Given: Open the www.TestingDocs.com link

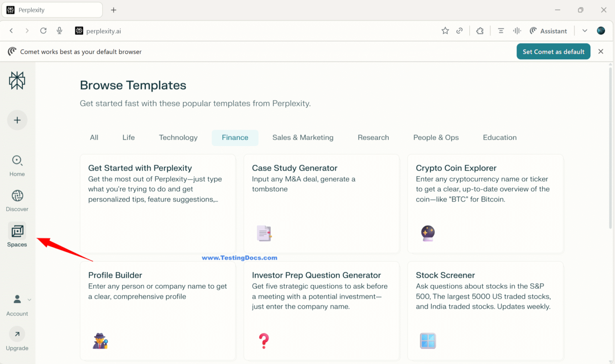Looking at the screenshot, I should [x=239, y=258].
